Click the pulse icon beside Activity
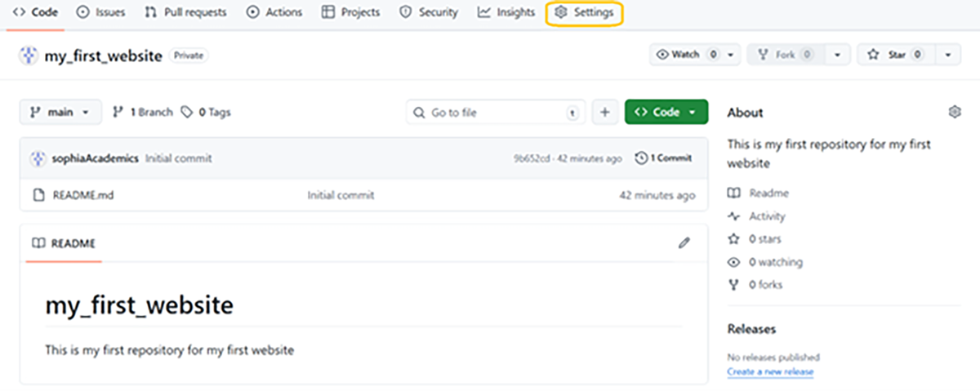980x391 pixels. tap(733, 216)
